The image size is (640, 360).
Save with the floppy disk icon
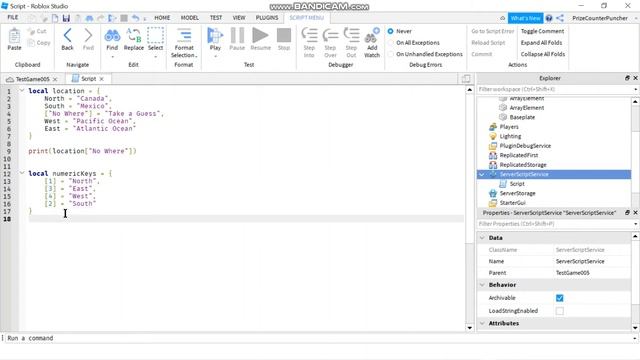click(x=66, y=18)
